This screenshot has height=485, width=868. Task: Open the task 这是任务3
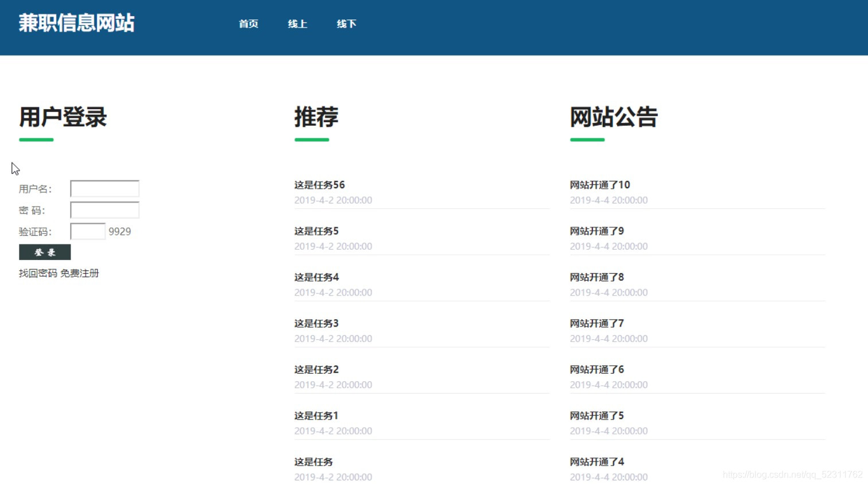click(314, 323)
